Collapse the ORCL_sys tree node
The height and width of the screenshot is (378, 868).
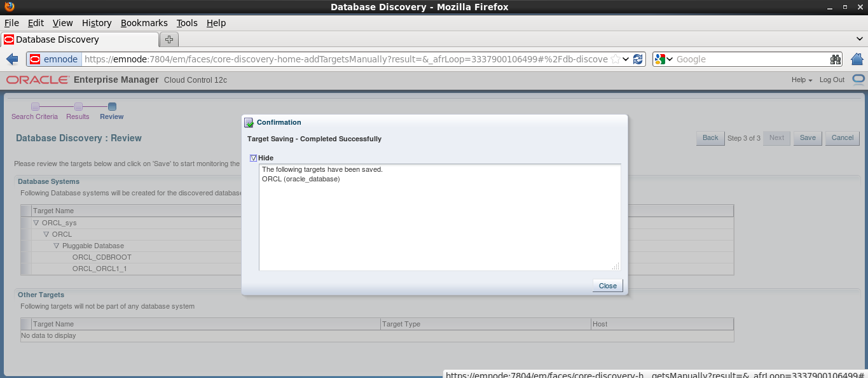[36, 223]
